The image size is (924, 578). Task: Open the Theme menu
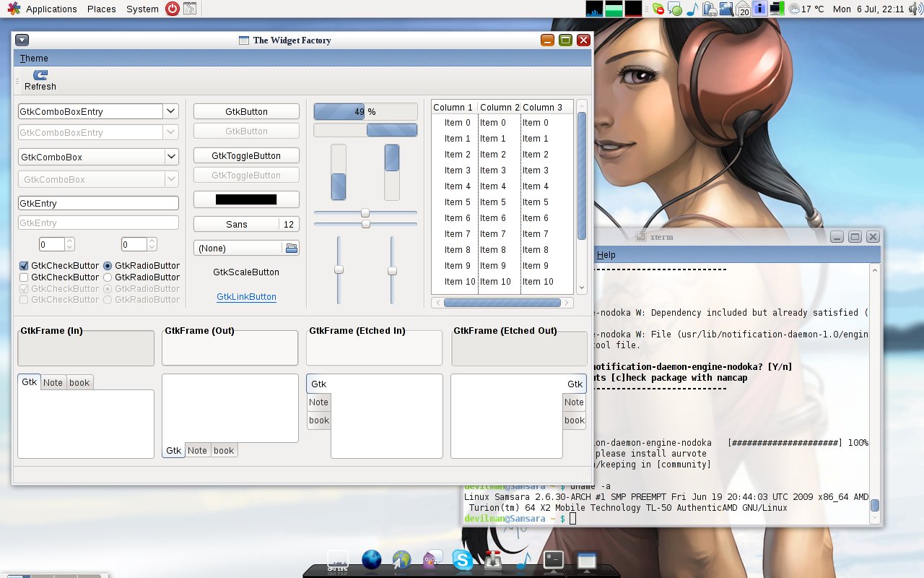[x=34, y=59]
